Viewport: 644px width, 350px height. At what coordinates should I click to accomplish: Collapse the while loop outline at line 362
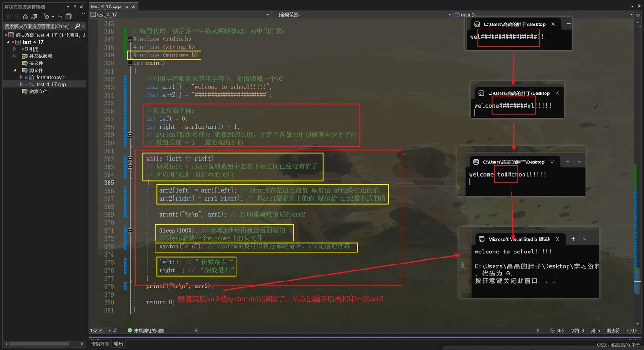(130, 159)
